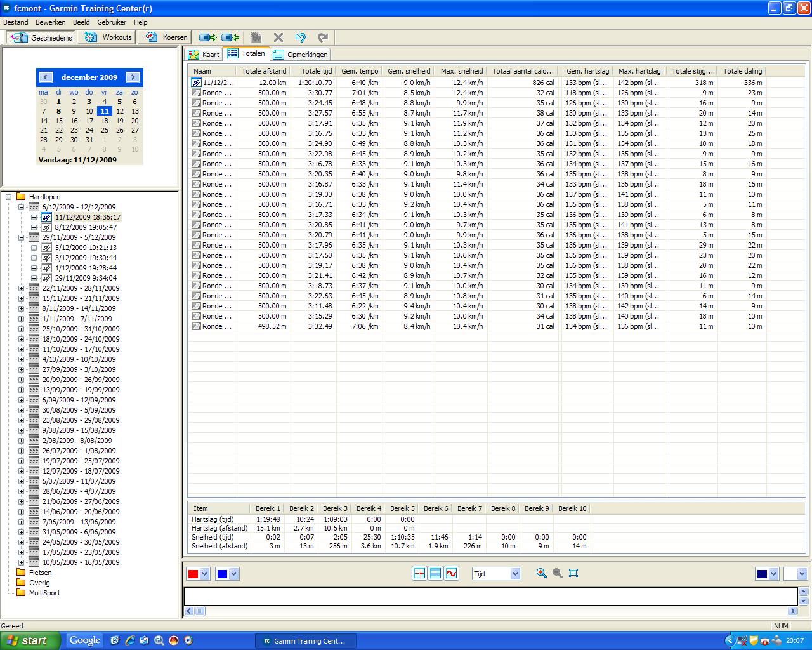This screenshot has height=650, width=812.
Task: Open the Beeld menu
Action: pos(81,22)
